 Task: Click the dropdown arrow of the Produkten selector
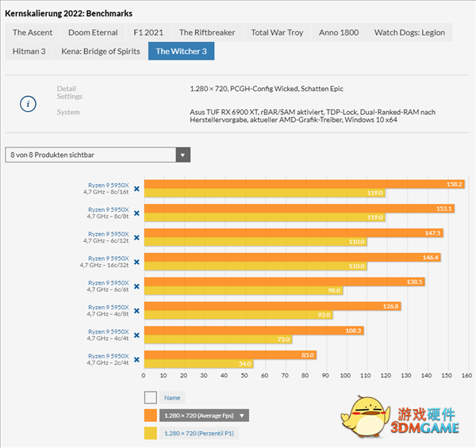182,155
